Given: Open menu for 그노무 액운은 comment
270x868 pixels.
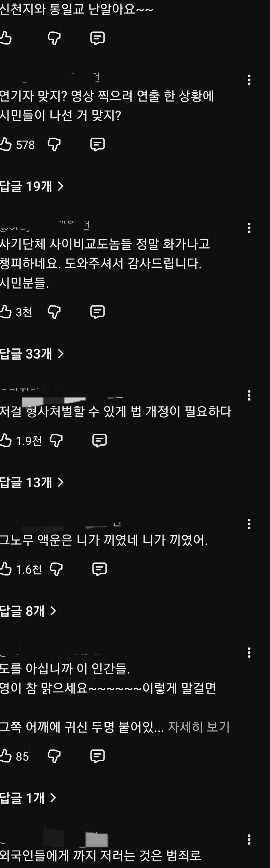Looking at the screenshot, I should click(x=249, y=524).
